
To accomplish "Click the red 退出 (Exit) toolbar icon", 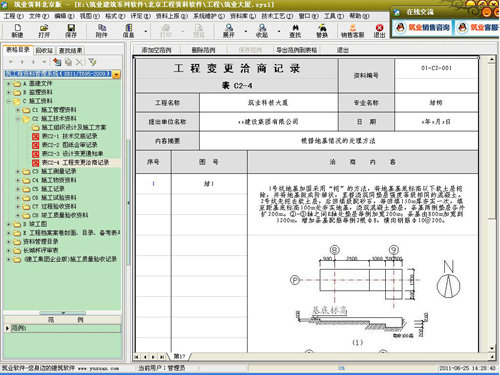I will pos(379,31).
